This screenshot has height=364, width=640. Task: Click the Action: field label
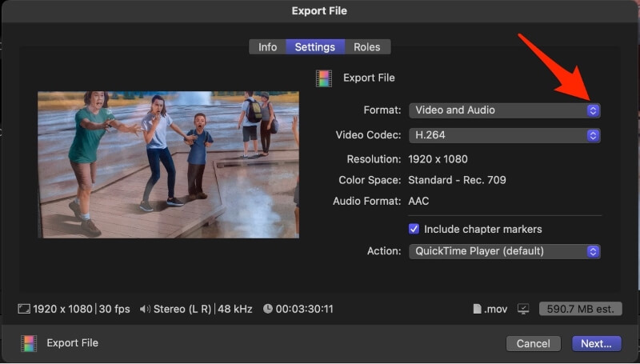pos(384,251)
